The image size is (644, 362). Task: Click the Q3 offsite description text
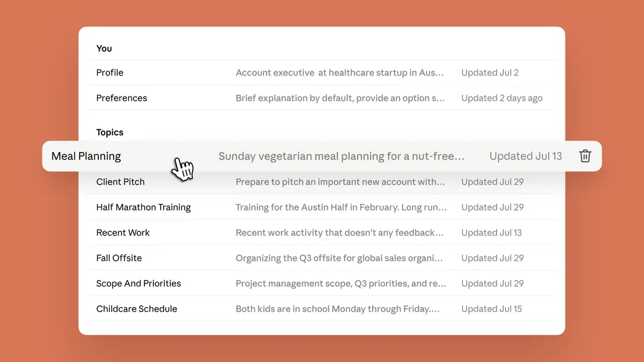[x=340, y=258]
